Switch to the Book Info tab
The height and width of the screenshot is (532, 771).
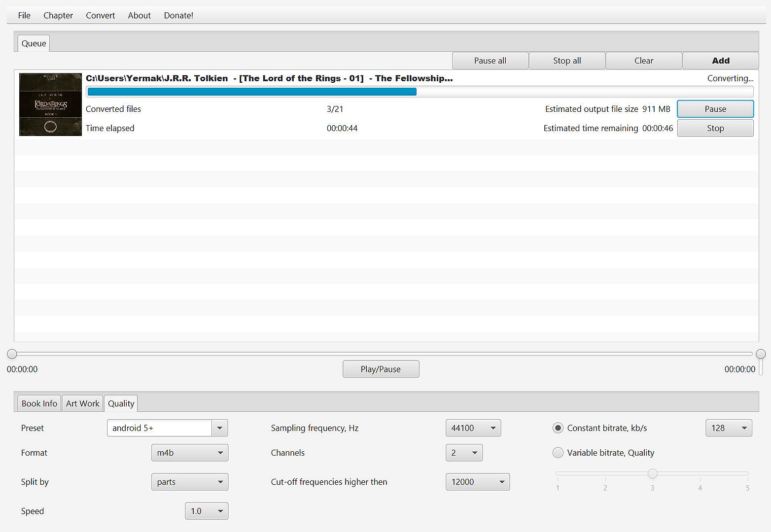point(39,403)
